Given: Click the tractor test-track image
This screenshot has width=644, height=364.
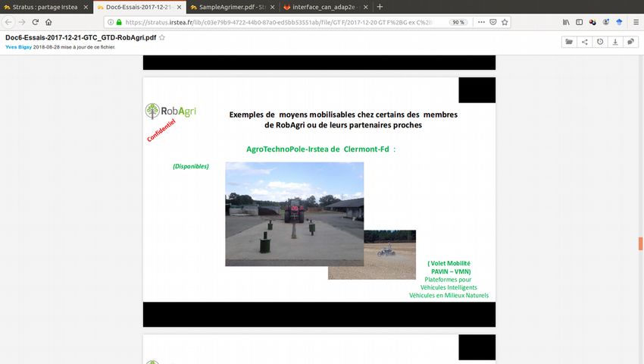Looking at the screenshot, I should click(294, 213).
